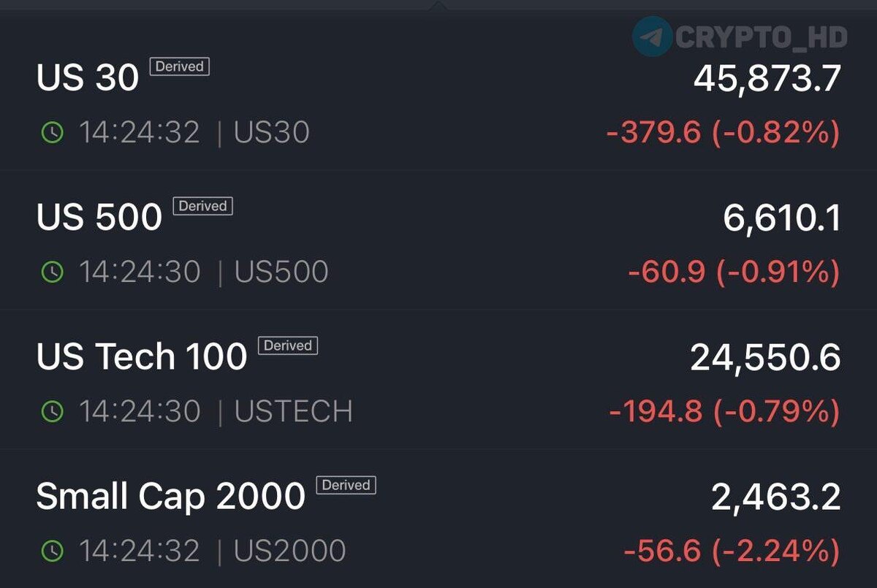Click the Derived badge next to US 30

pos(180,66)
